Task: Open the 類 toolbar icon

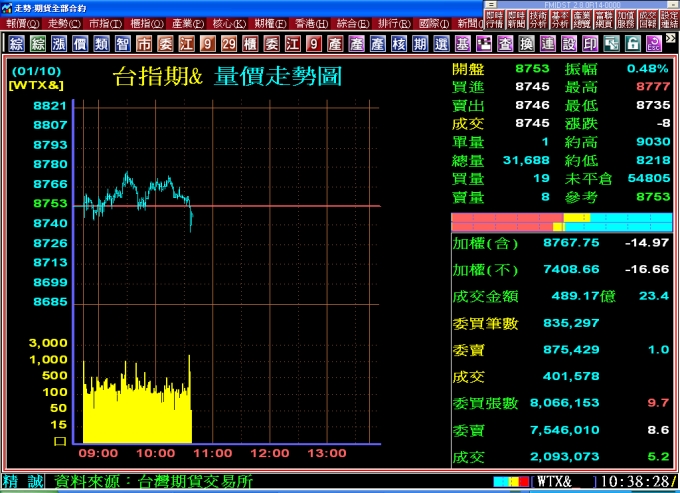Action: click(x=101, y=44)
